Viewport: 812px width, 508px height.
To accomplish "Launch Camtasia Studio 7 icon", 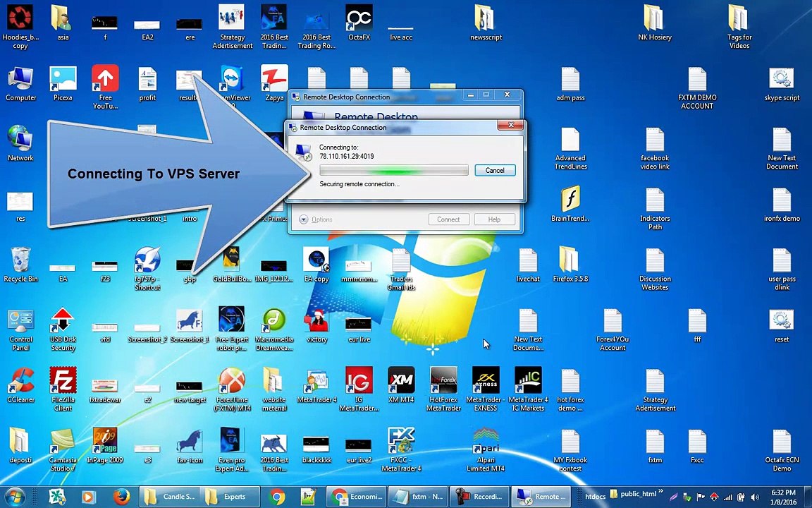I will [x=63, y=449].
